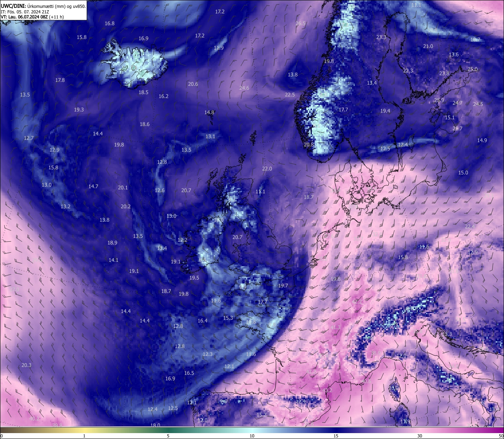Click the 16.4 value label

click(x=202, y=321)
